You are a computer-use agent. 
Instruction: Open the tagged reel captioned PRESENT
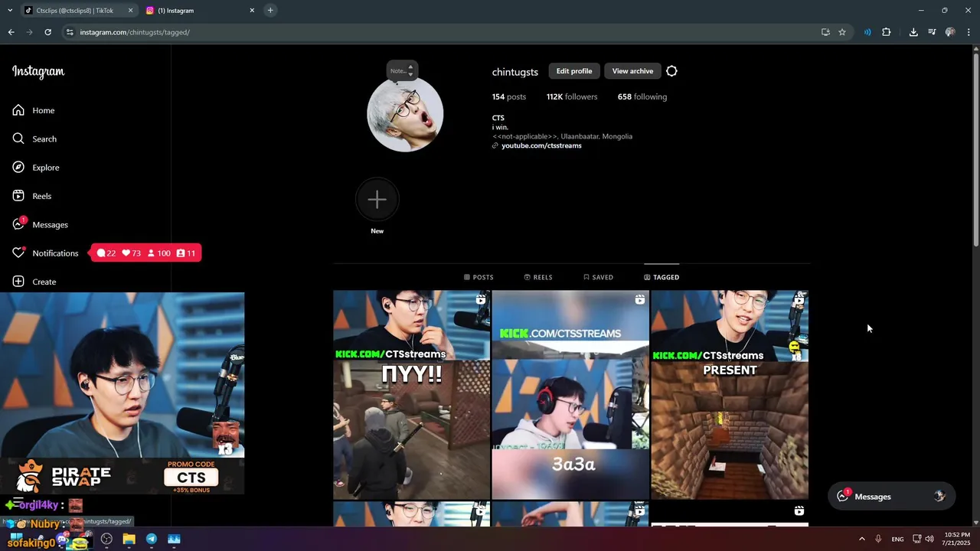pyautogui.click(x=730, y=395)
